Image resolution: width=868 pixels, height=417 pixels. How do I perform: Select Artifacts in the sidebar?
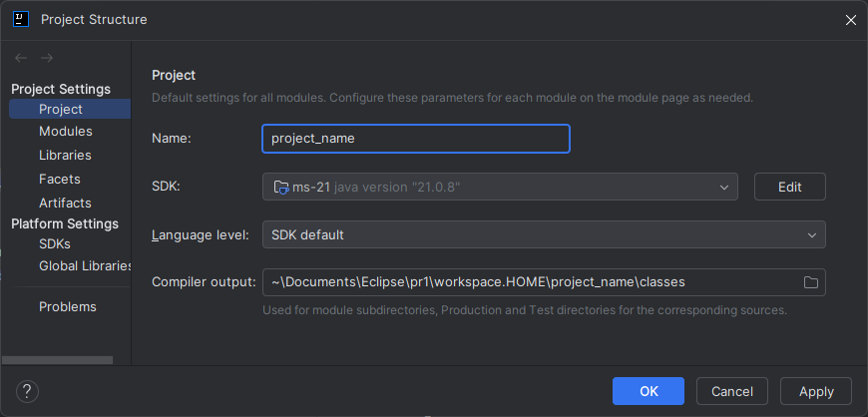(x=65, y=203)
